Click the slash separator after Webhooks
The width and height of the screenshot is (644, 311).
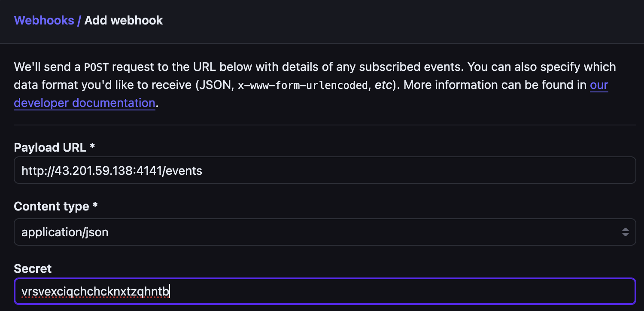tap(79, 20)
